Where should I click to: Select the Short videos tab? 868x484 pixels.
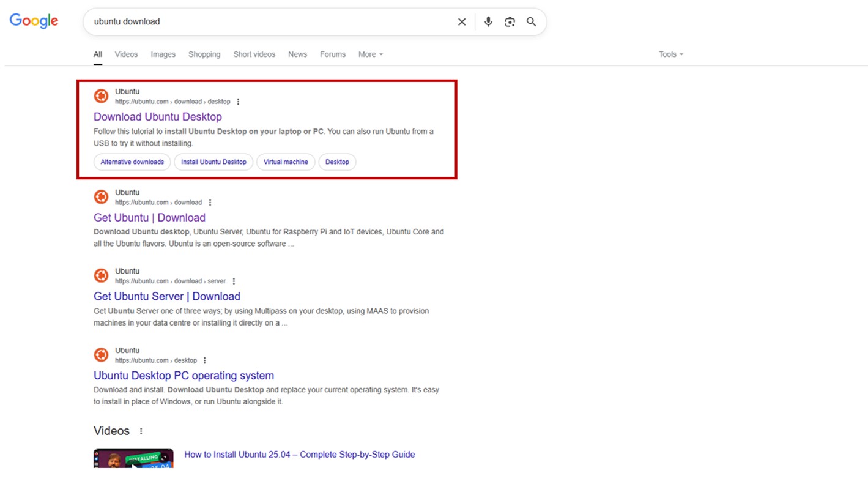[x=254, y=54]
